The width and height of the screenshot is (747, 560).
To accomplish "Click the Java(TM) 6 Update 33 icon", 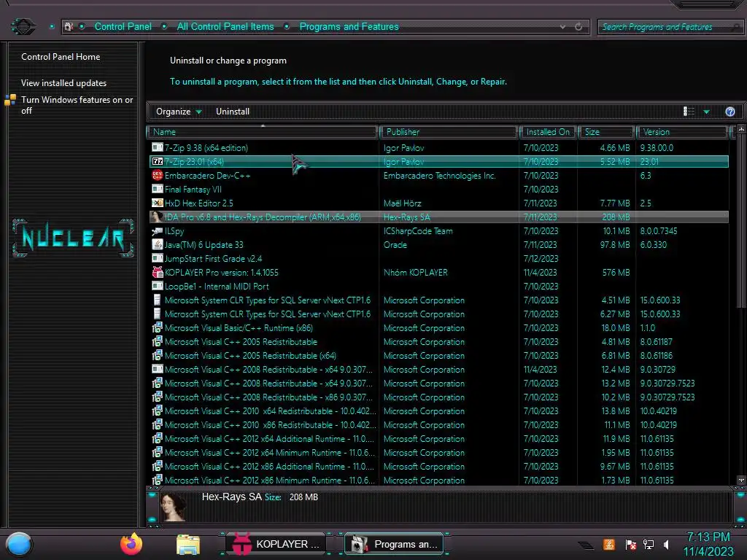I will coord(158,244).
